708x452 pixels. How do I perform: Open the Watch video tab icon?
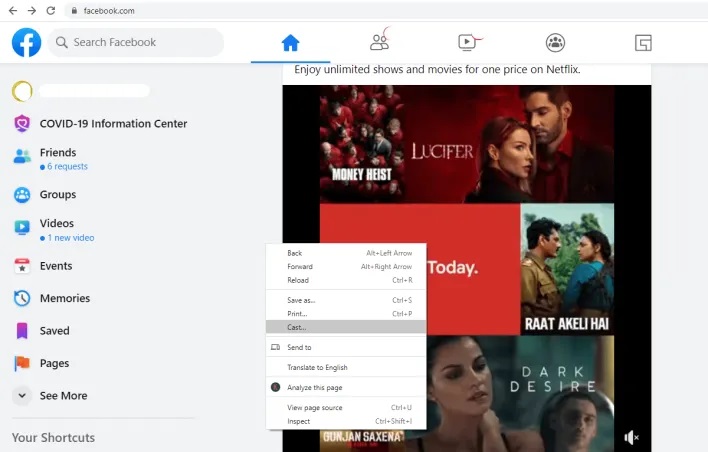point(467,42)
